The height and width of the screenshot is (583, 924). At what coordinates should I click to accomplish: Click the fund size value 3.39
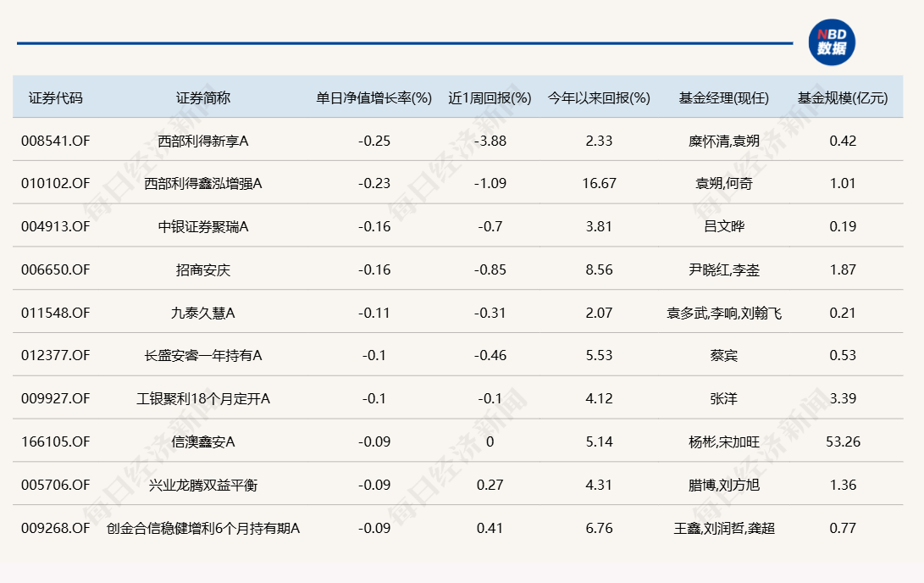point(843,398)
